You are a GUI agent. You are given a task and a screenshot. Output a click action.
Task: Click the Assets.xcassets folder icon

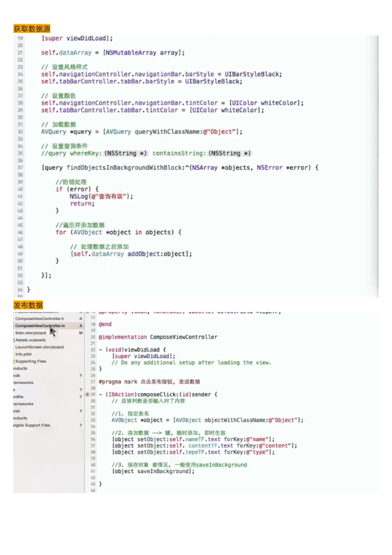tap(14, 340)
